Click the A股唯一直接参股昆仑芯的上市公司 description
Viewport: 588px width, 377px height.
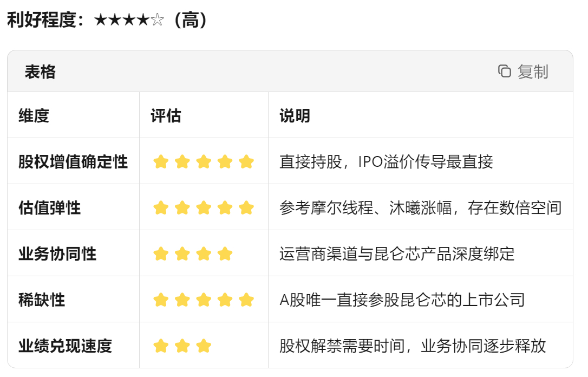(x=402, y=300)
